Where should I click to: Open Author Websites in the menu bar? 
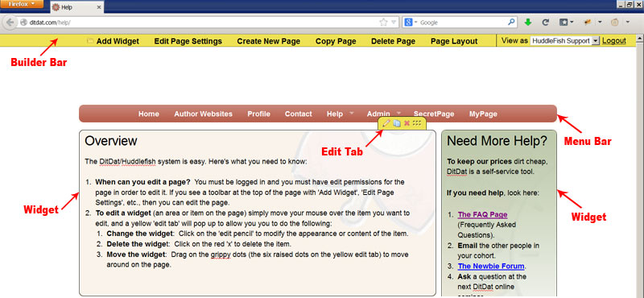click(x=204, y=114)
